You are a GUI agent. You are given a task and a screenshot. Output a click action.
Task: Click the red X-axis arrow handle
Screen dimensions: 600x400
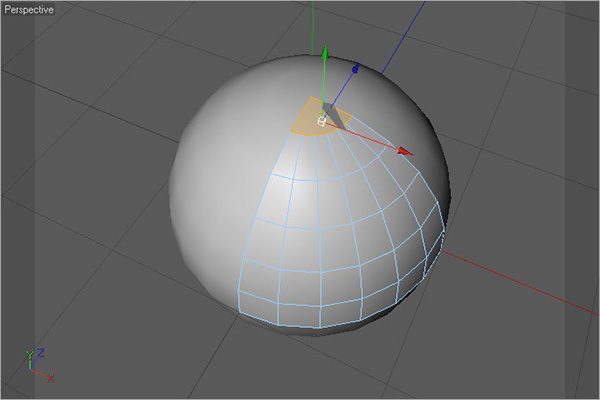404,151
